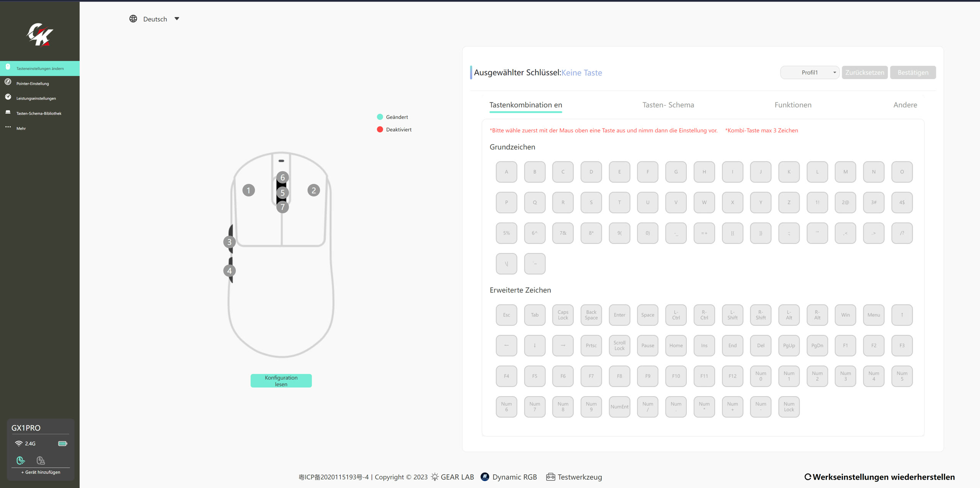Screen dimensions: 980x488
Task: Select scroll wheel button 5
Action: [283, 193]
